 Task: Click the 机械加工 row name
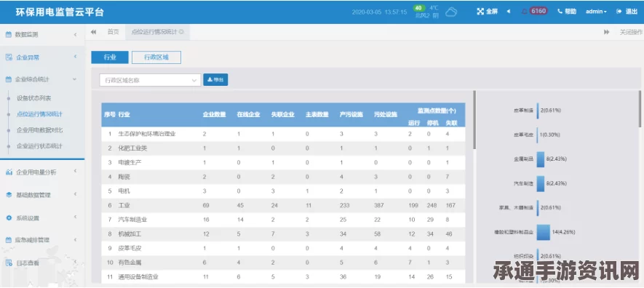click(x=130, y=234)
